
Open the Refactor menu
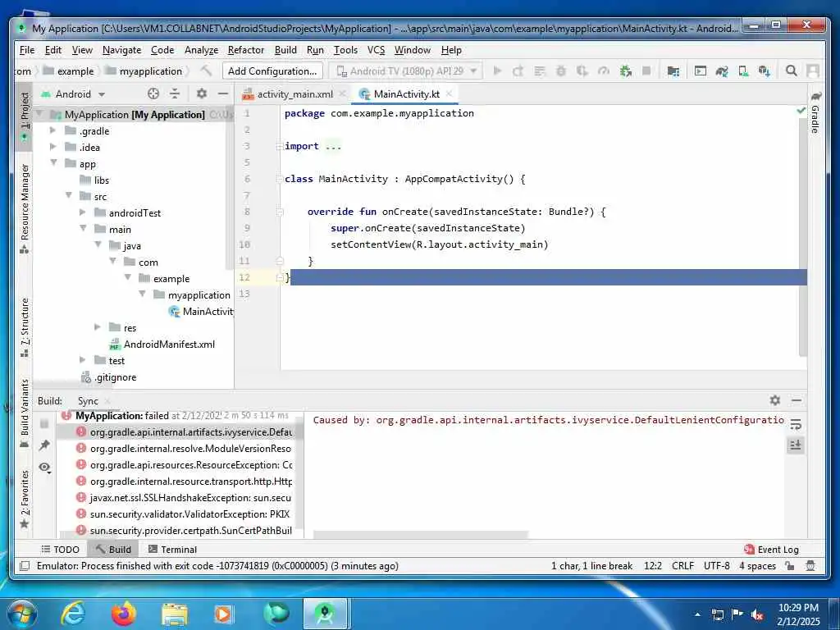(x=246, y=50)
